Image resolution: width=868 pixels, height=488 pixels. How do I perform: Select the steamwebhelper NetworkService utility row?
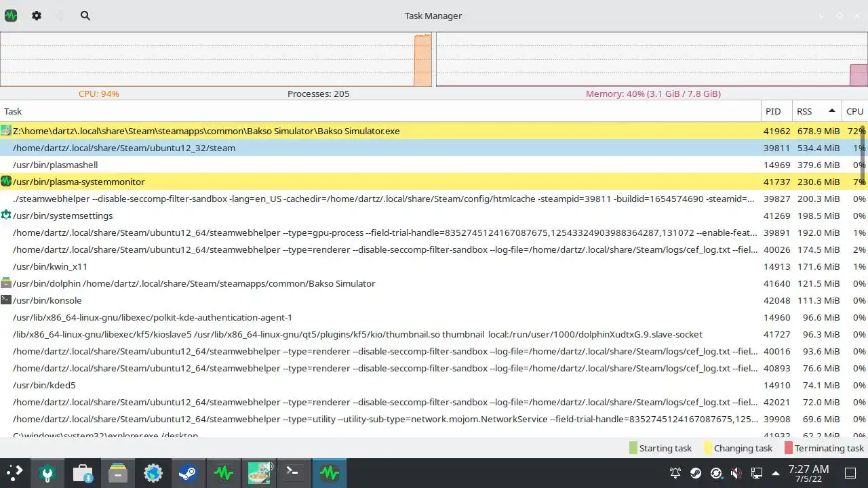click(x=434, y=419)
